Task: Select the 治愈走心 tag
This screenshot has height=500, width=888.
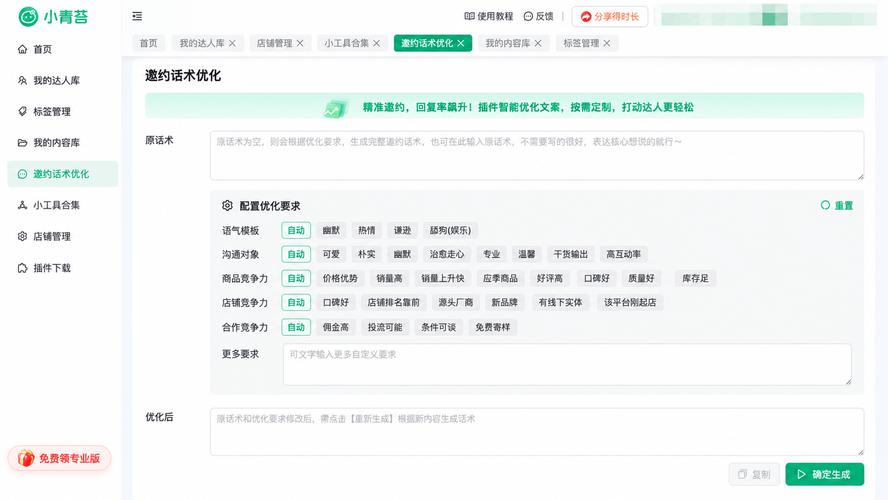Action: pyautogui.click(x=447, y=254)
